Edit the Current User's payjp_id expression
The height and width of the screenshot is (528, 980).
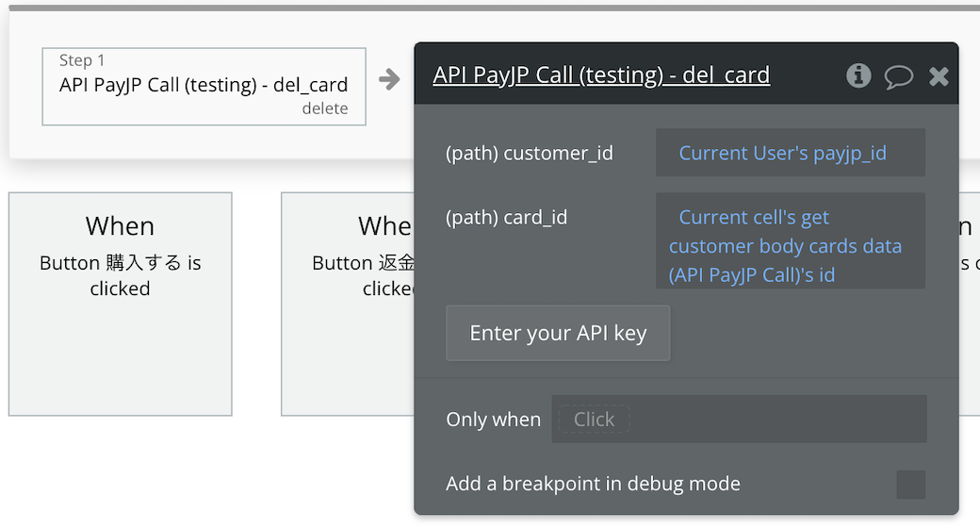(x=790, y=153)
